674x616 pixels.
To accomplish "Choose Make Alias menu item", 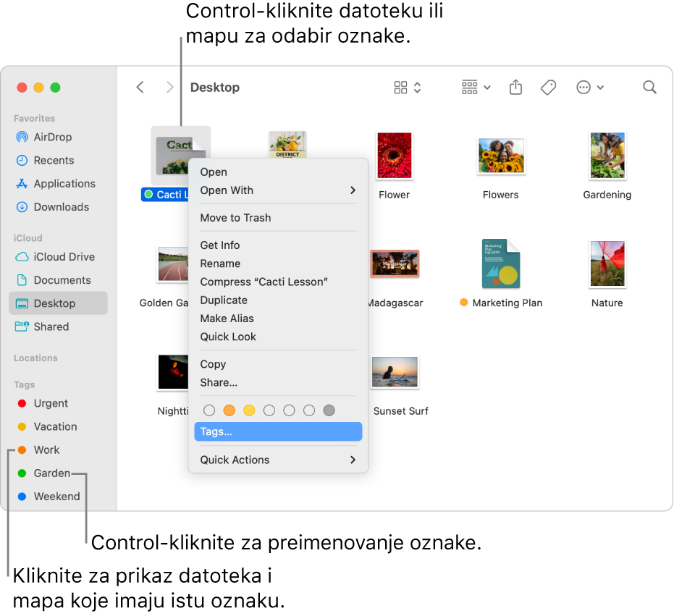I will 278,318.
